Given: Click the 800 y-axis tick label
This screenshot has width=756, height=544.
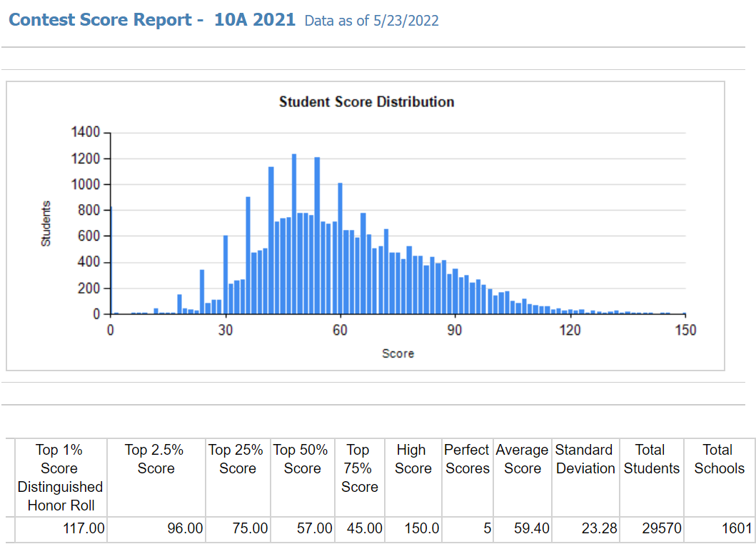Looking at the screenshot, I should point(89,211).
